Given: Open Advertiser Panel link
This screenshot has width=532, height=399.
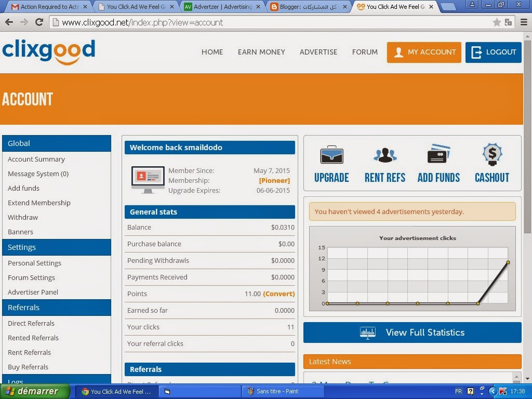Looking at the screenshot, I should (x=33, y=292).
